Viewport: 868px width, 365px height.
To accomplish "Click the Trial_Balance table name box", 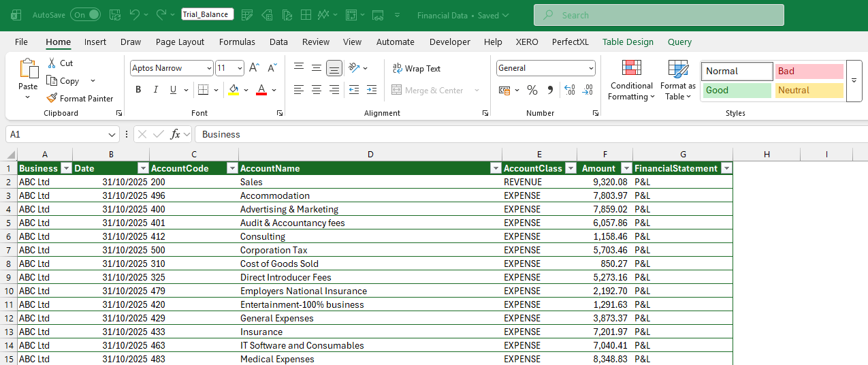I will click(208, 14).
